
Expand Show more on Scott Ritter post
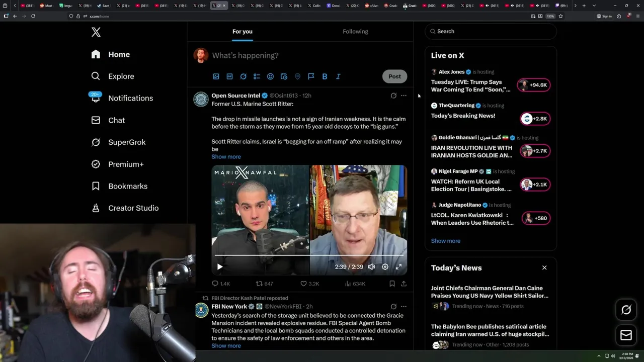pyautogui.click(x=226, y=157)
